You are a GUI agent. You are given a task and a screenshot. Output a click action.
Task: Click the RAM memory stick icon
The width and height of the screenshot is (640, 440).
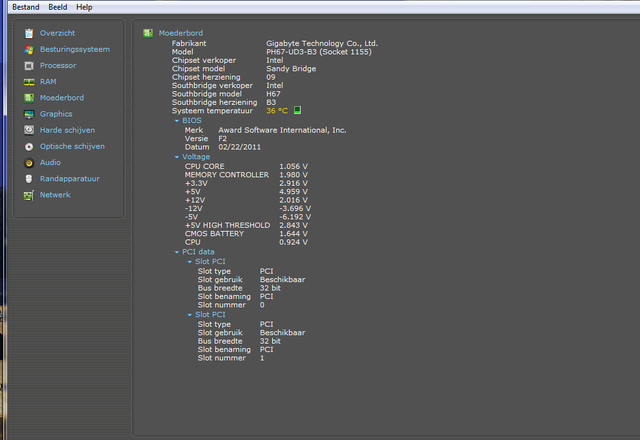pos(29,82)
